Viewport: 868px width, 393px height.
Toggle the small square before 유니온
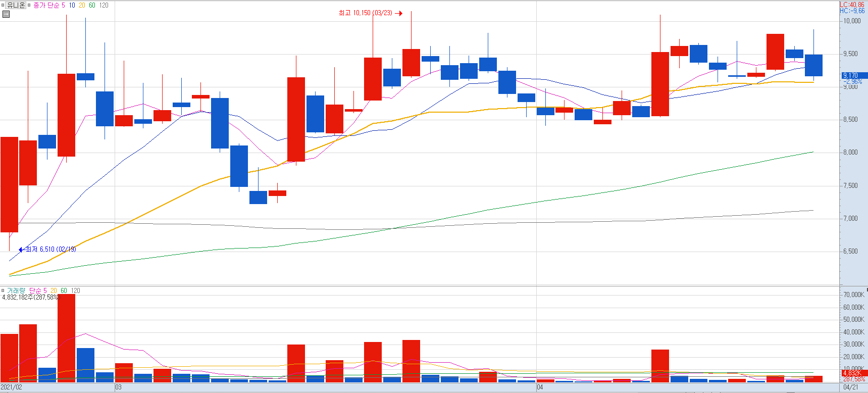click(x=3, y=5)
